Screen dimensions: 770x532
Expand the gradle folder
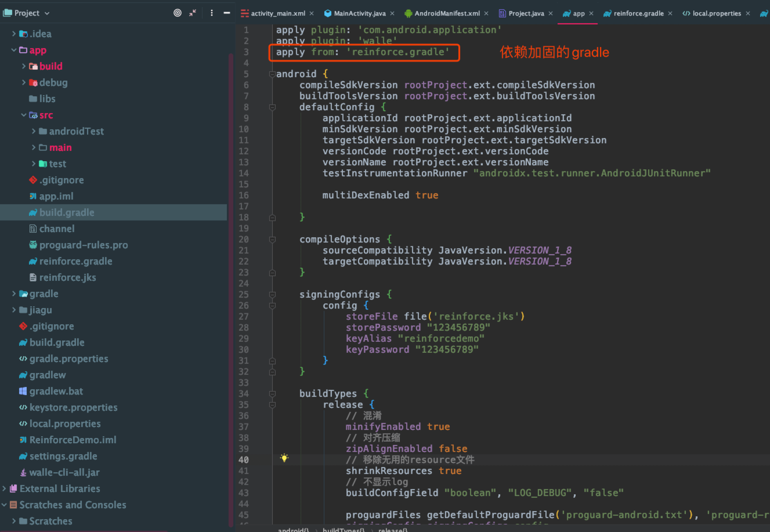pyautogui.click(x=14, y=293)
